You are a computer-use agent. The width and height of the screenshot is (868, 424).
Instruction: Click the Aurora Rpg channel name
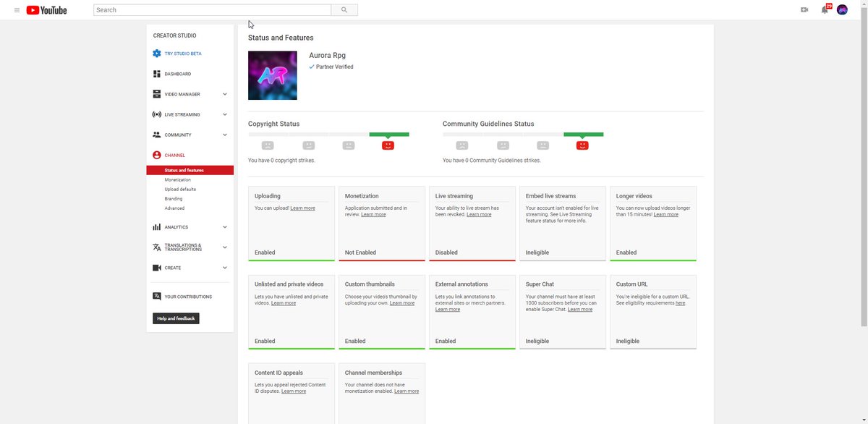328,56
